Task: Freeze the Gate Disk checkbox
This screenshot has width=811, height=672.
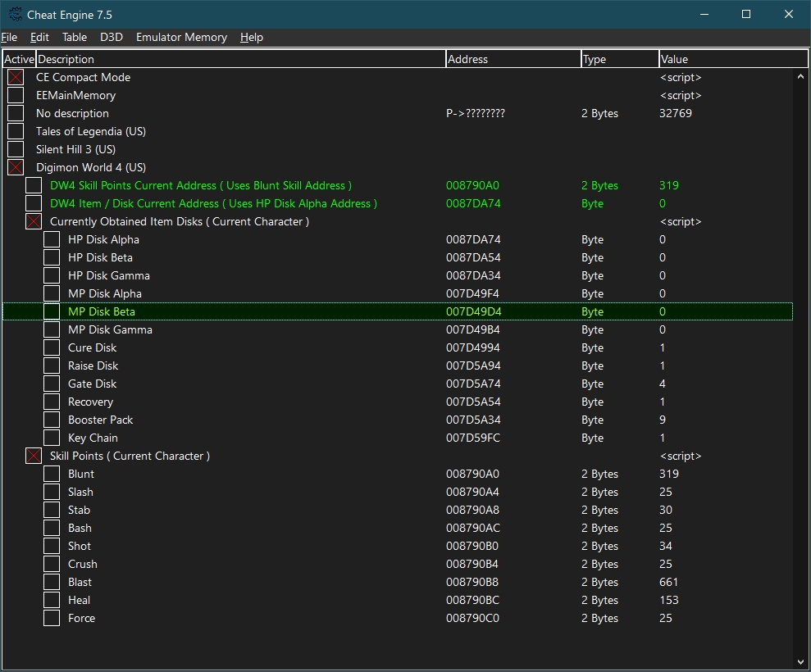Action: coord(52,384)
